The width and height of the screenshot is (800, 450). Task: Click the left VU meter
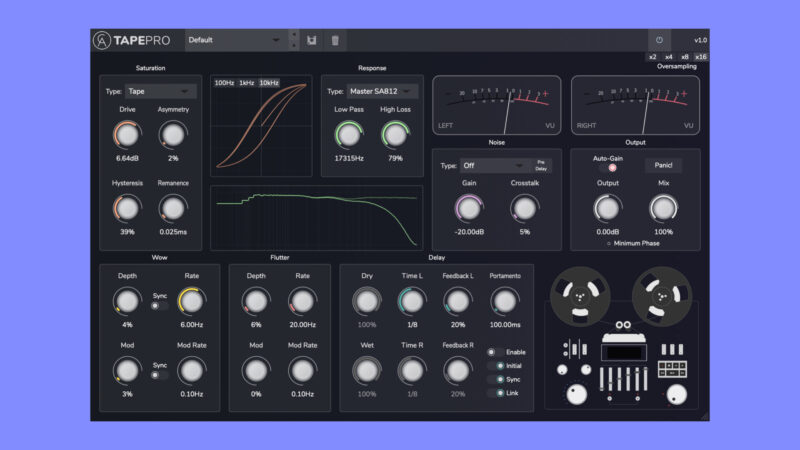coord(495,105)
